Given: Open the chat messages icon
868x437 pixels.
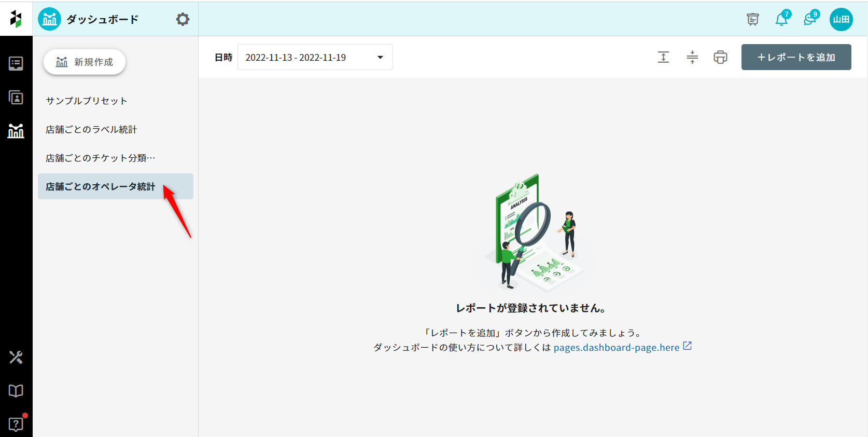Looking at the screenshot, I should (810, 19).
